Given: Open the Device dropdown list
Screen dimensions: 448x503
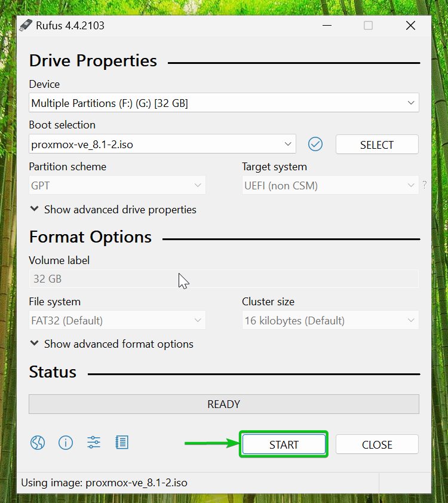Looking at the screenshot, I should [224, 103].
